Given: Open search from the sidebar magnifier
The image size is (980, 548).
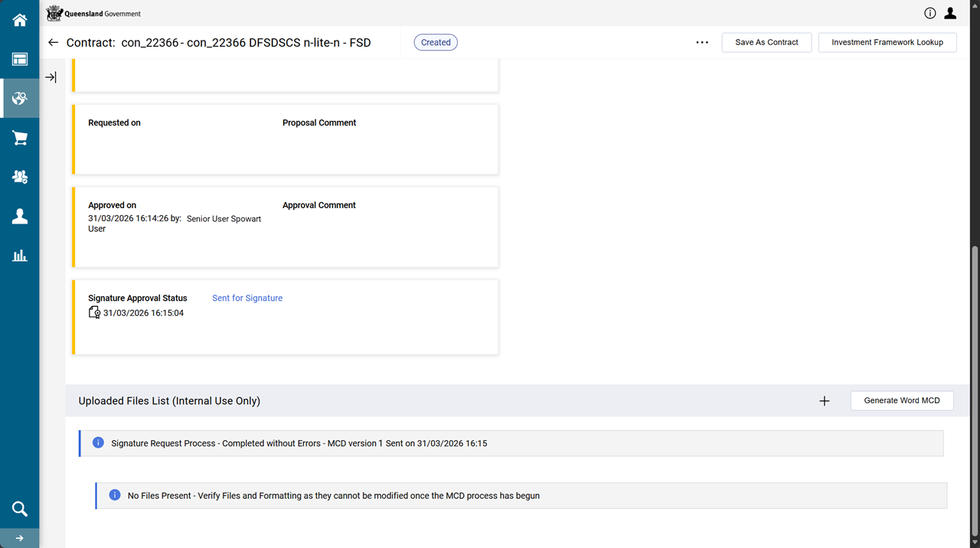Looking at the screenshot, I should coord(20,509).
